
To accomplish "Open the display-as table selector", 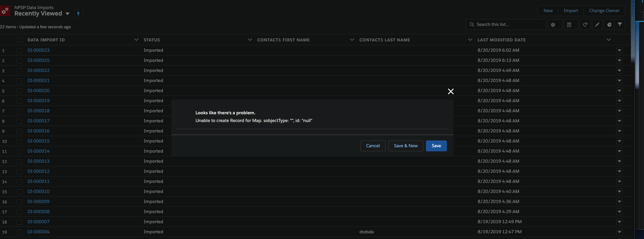I will point(571,25).
